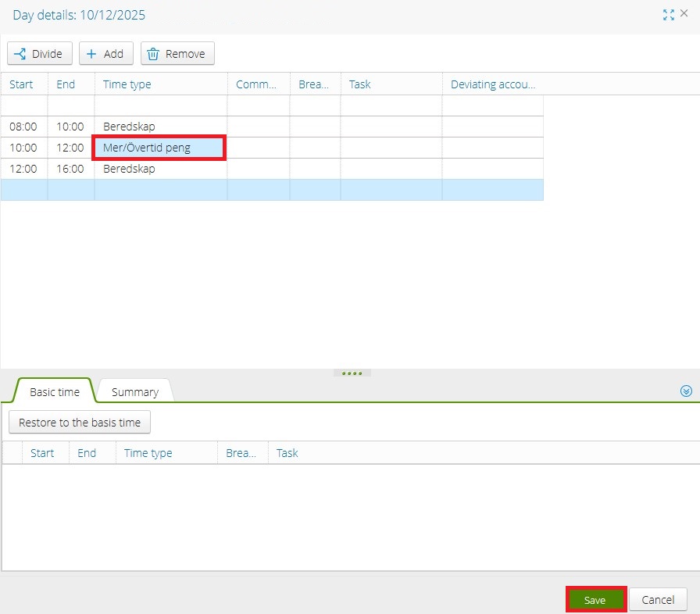Screen dimensions: 700x614
Task: Click the 08:00 start time cell
Action: click(23, 127)
